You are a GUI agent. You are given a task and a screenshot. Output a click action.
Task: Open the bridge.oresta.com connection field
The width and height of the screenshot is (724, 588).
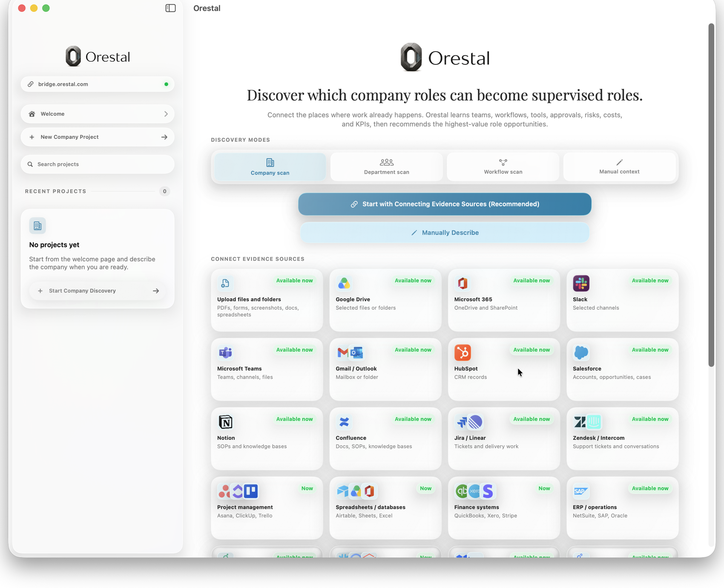pos(98,84)
